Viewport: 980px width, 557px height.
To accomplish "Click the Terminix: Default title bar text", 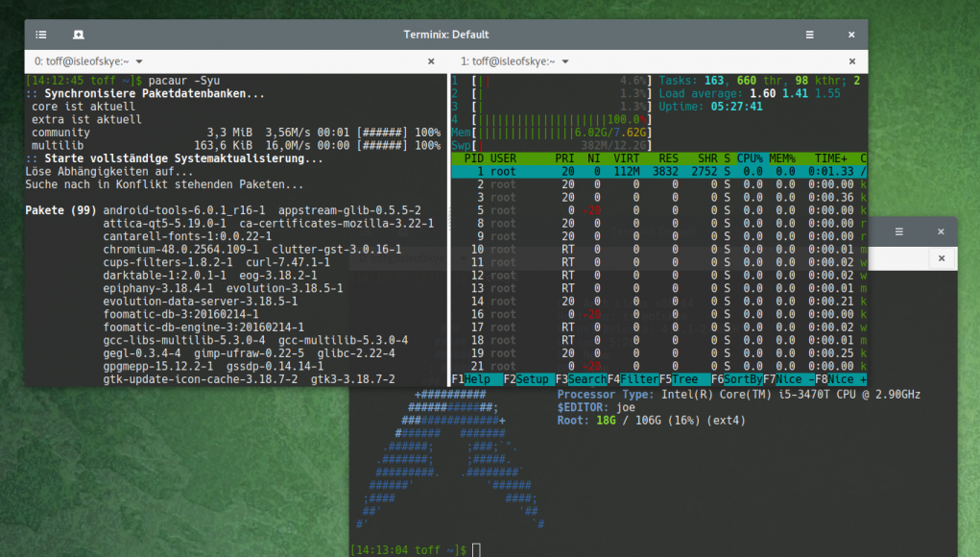I will (x=446, y=35).
